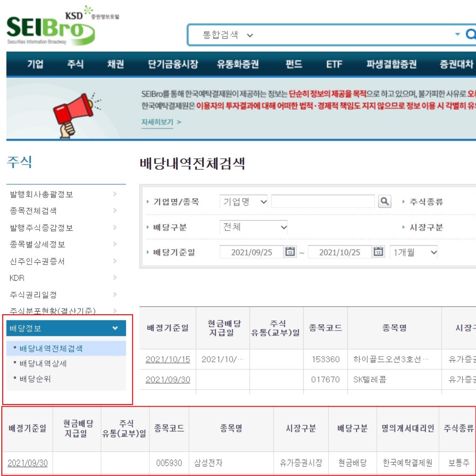The height and width of the screenshot is (476, 476).
Task: Click the 배당정보 sidebar heading
Action: [66, 328]
